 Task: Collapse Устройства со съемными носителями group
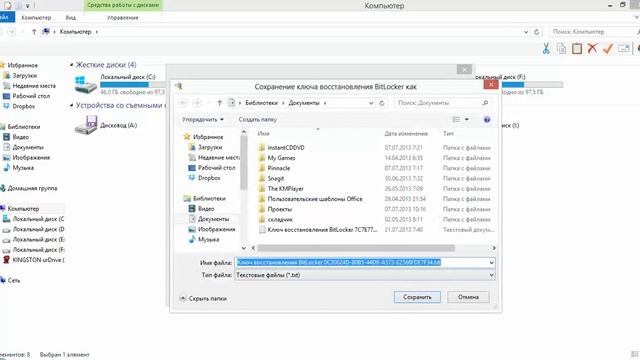tap(71, 105)
